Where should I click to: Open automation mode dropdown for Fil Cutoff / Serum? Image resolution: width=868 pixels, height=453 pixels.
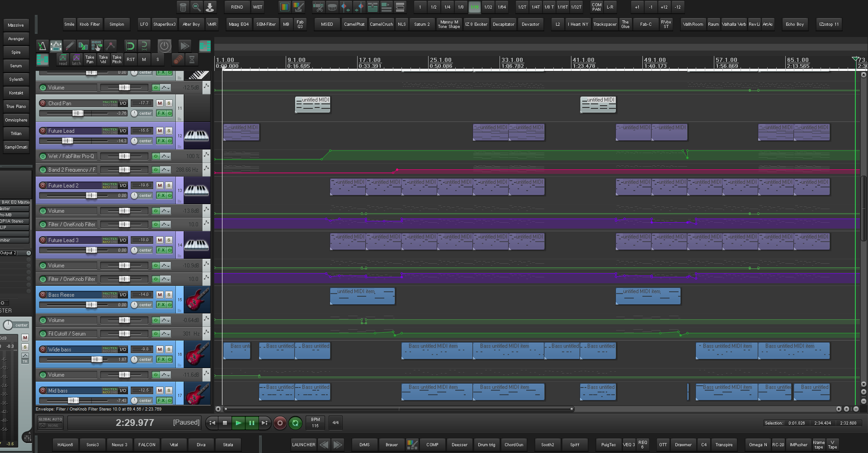pos(165,334)
